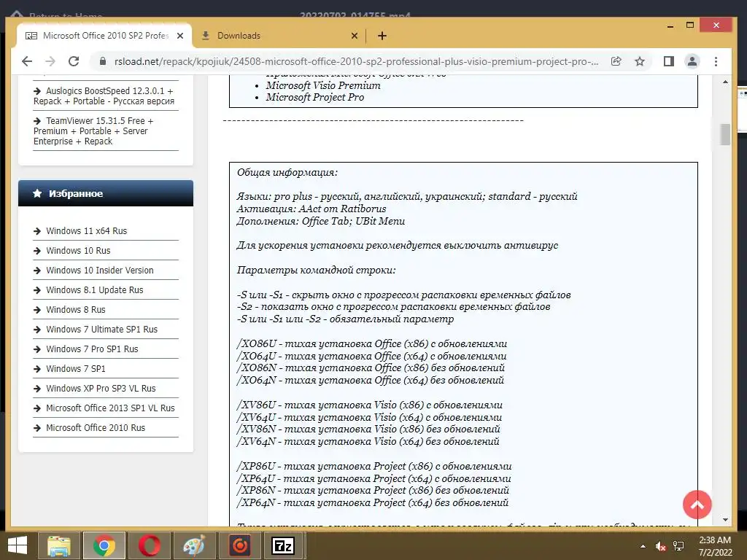Viewport: 747px width, 560px height.
Task: Click the muted volume tray icon
Action: (x=660, y=546)
